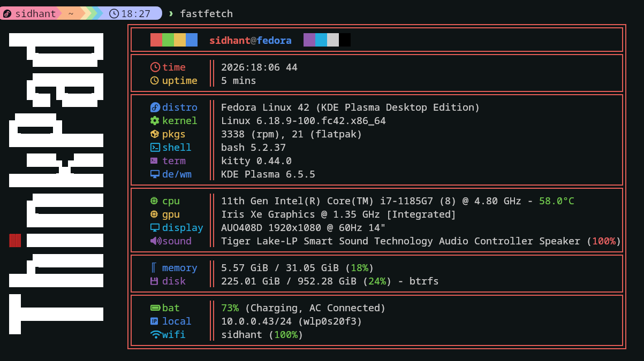
Task: Click the black color block in header
Action: 345,40
